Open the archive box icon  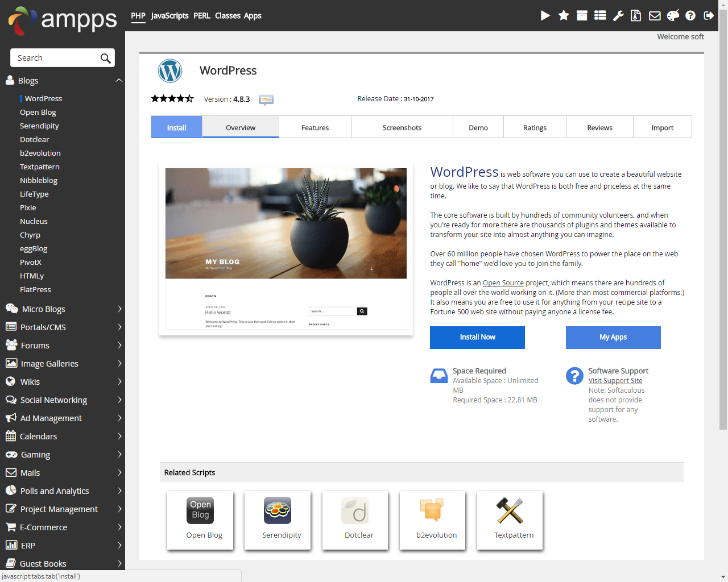(582, 15)
